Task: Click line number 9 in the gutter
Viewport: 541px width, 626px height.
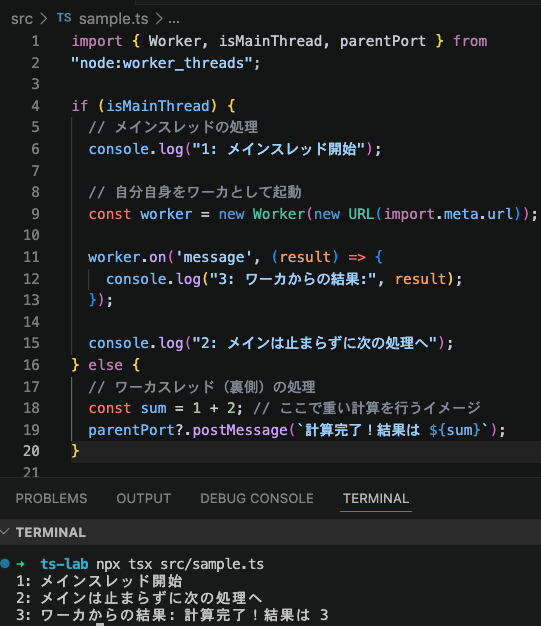Action: pos(36,214)
